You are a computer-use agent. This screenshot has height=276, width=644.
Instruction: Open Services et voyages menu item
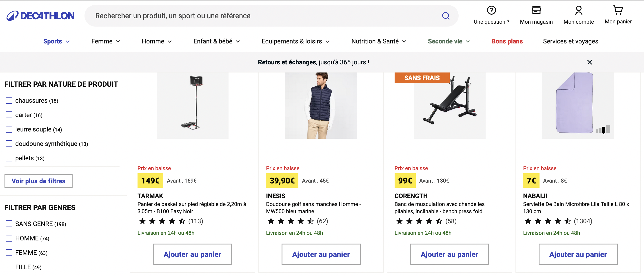coord(570,41)
